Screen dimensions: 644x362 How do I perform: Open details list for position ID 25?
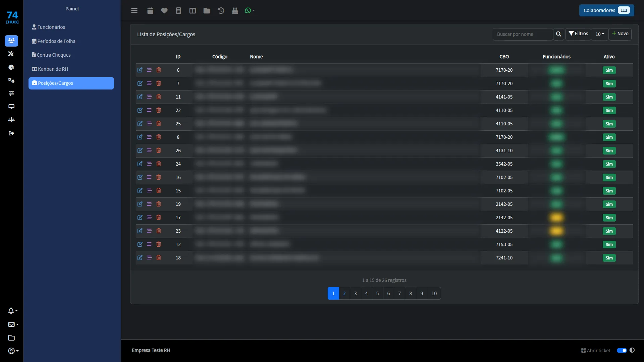(x=149, y=124)
